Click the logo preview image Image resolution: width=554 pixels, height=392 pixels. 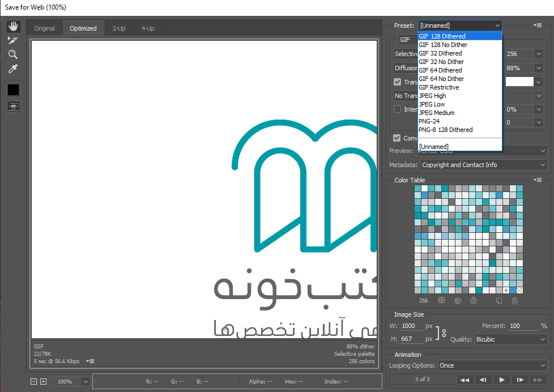[204, 189]
